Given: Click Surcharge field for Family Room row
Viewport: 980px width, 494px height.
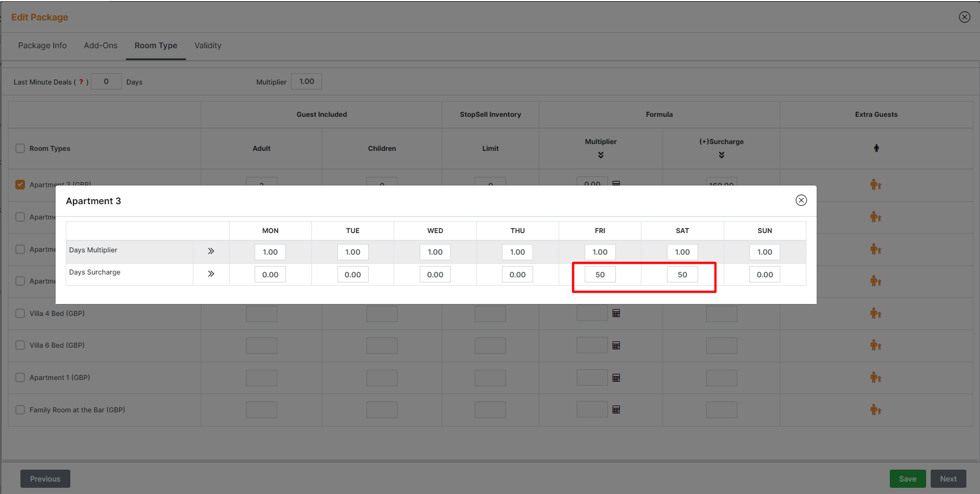Looking at the screenshot, I should (721, 410).
